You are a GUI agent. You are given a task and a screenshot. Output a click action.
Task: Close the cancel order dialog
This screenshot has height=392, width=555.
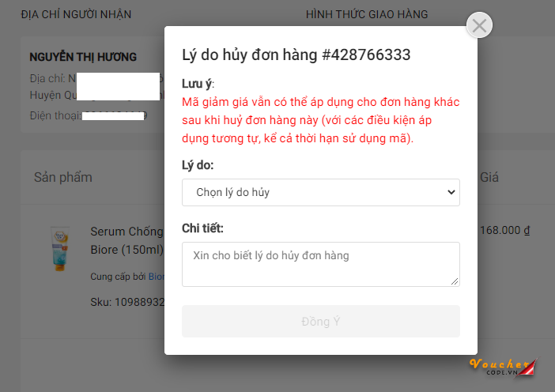(478, 25)
